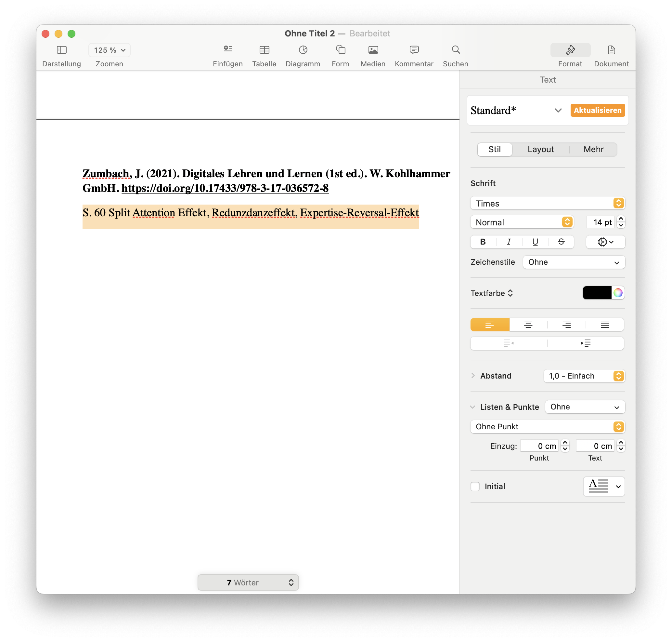Expand the Abstand spacing section
Viewport: 672px width, 642px height.
(473, 375)
